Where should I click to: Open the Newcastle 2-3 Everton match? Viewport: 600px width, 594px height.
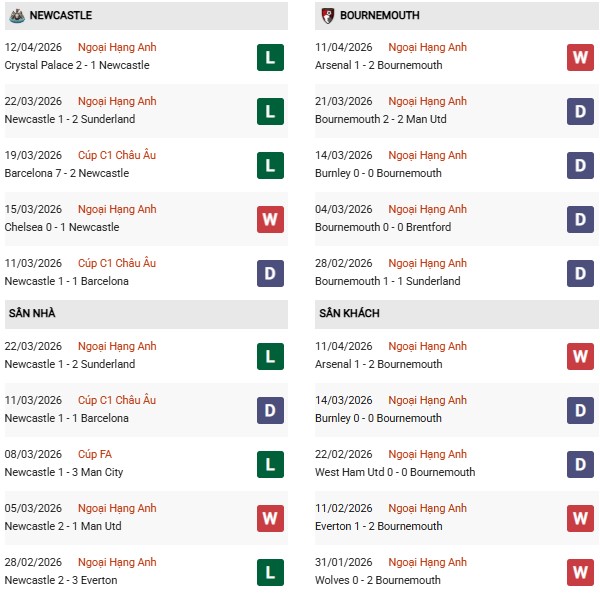60,580
